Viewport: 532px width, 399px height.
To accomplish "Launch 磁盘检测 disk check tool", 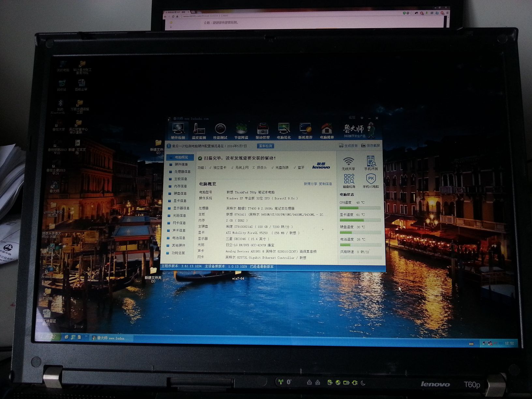I will (x=349, y=181).
